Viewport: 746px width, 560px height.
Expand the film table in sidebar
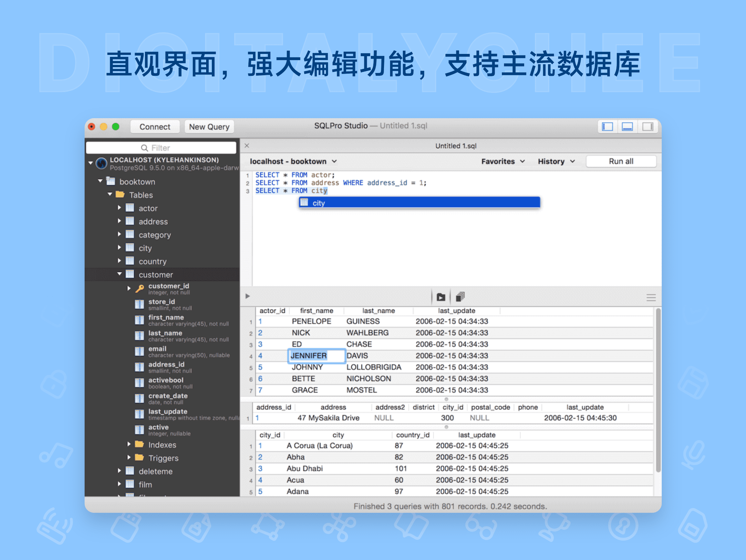119,484
